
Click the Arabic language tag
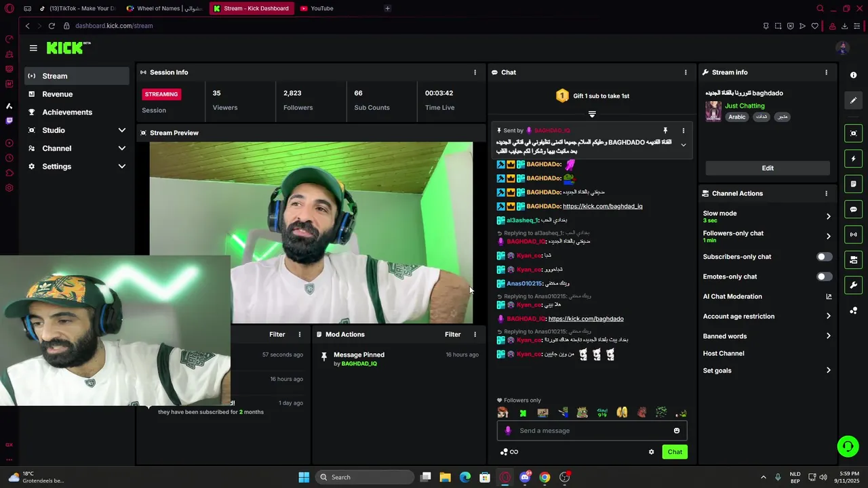pos(737,117)
